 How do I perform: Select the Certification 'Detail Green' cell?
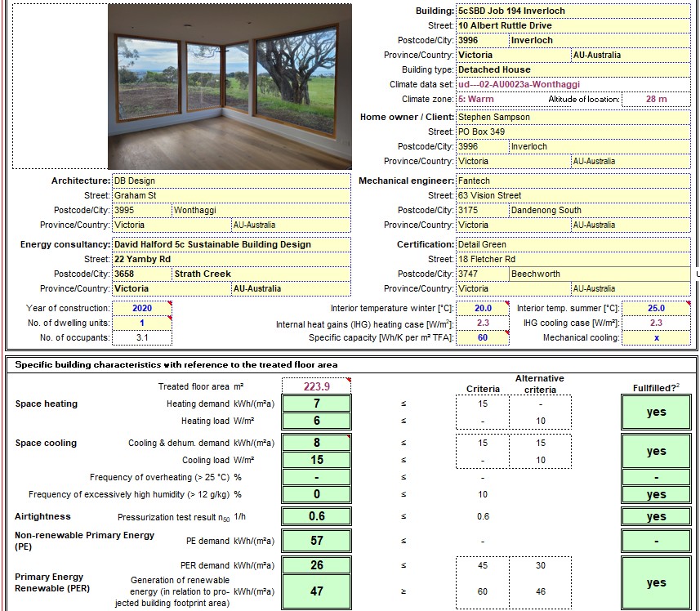pyautogui.click(x=572, y=244)
